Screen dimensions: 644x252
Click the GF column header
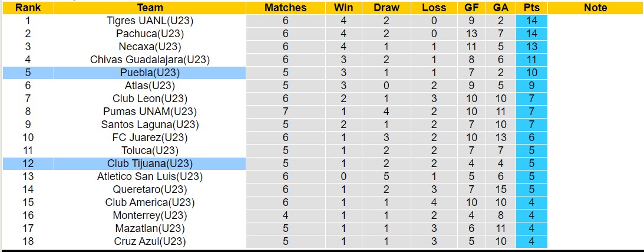click(x=471, y=8)
